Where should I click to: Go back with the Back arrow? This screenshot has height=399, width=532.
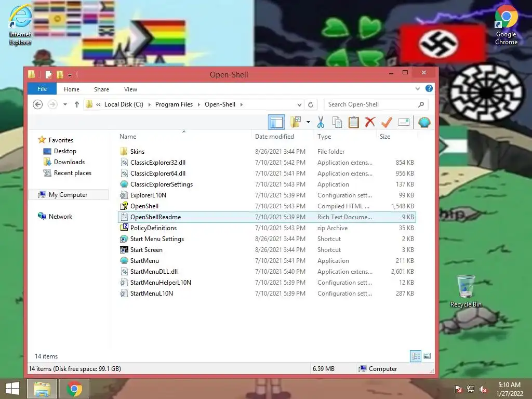37,104
